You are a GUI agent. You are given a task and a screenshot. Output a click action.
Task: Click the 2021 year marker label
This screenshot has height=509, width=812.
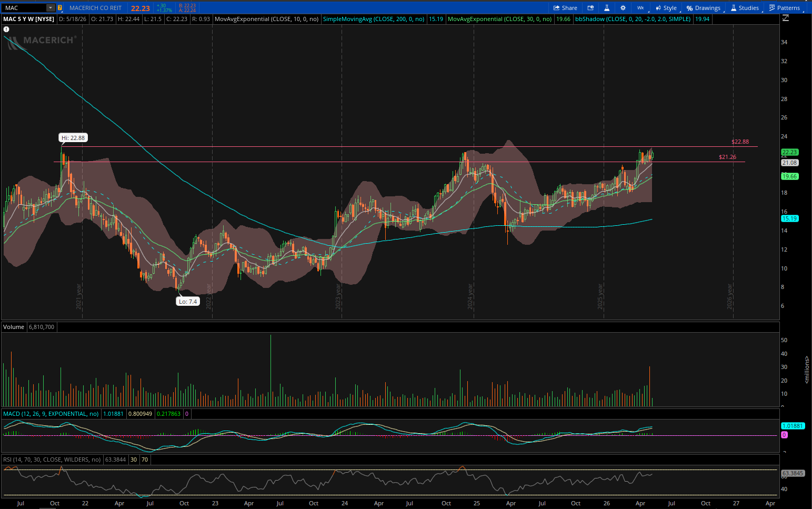[79, 296]
